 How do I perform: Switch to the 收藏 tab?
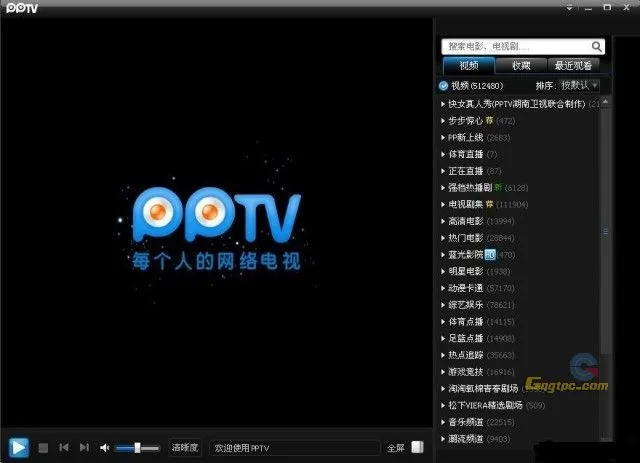pyautogui.click(x=521, y=65)
